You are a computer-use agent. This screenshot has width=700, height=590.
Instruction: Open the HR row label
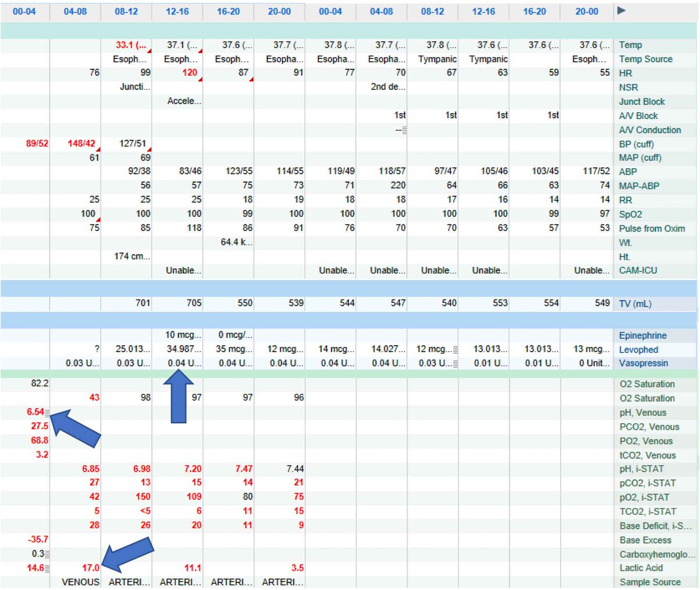625,73
